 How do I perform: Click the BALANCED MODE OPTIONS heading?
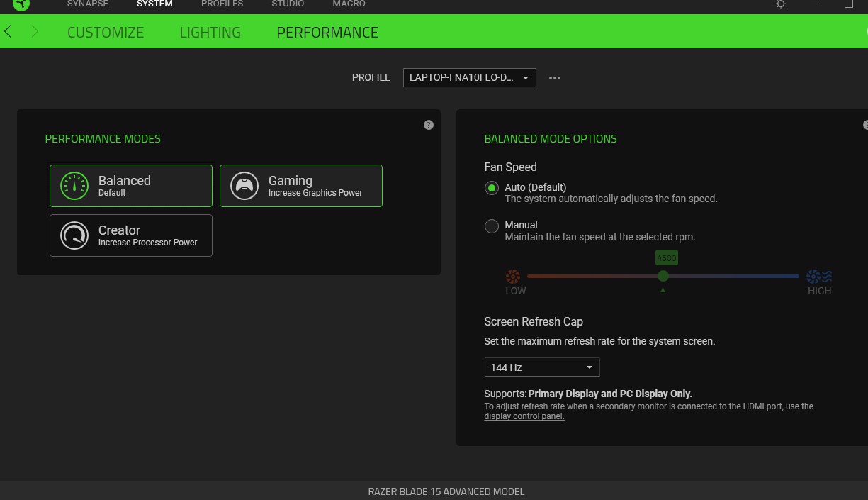point(551,139)
